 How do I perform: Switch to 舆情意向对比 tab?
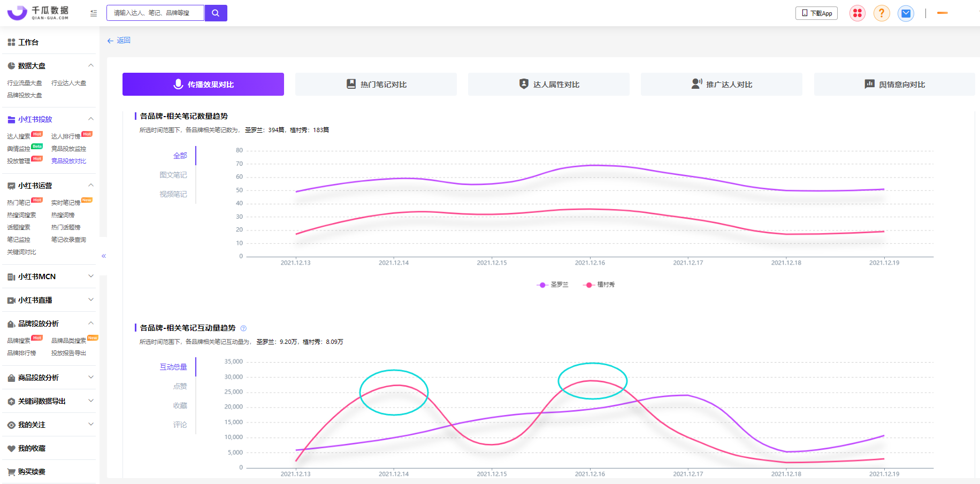tap(894, 84)
